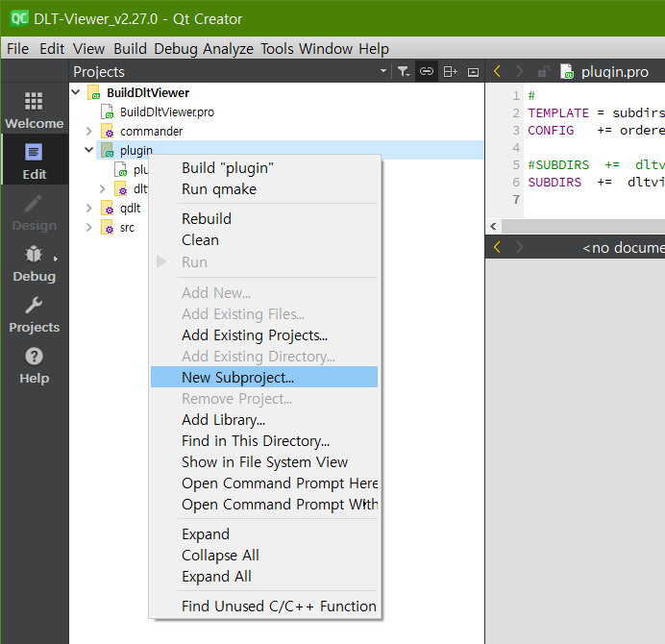Open the Projects view dropdown
Image resolution: width=665 pixels, height=644 pixels.
(383, 70)
